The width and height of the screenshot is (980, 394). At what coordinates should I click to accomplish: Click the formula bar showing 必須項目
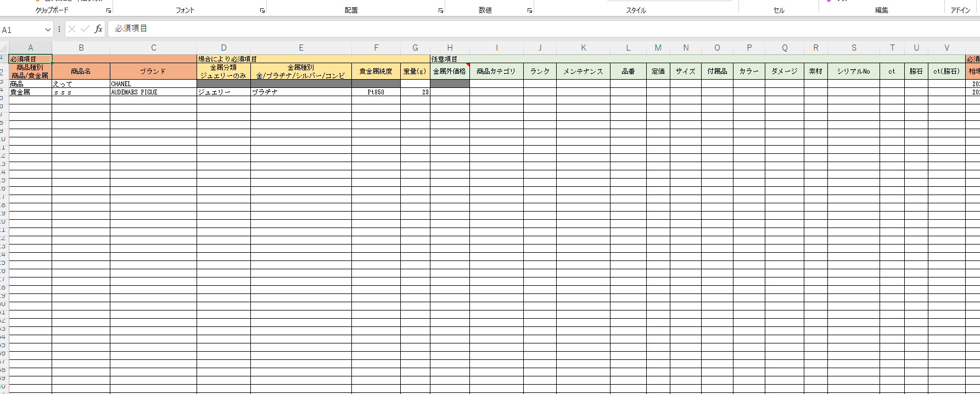point(542,29)
